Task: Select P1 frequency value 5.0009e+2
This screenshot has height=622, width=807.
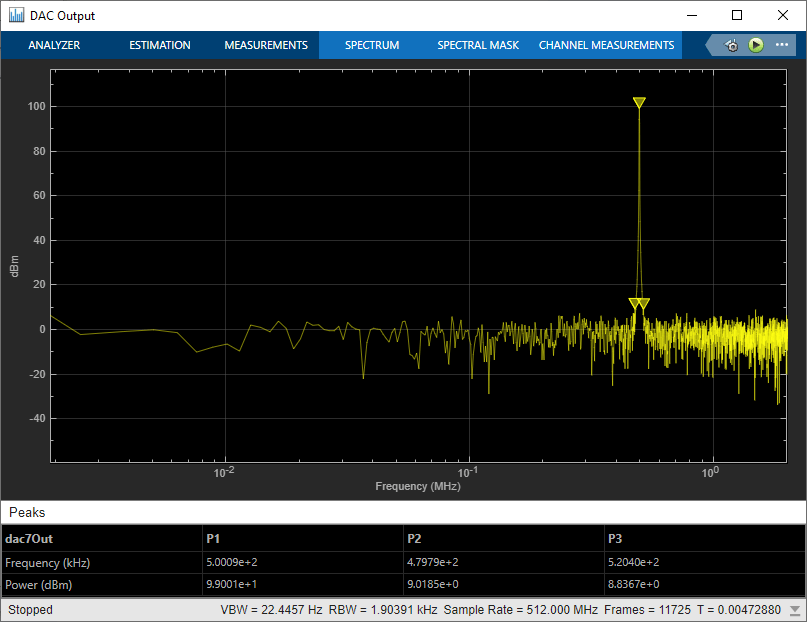Action: point(232,562)
